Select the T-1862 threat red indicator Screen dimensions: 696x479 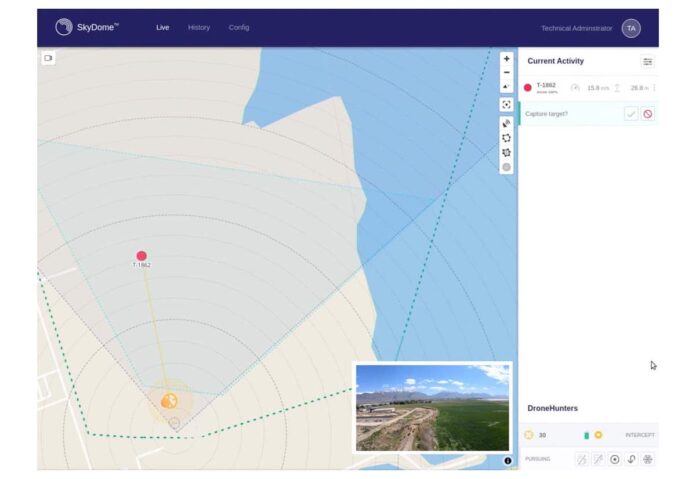point(527,88)
